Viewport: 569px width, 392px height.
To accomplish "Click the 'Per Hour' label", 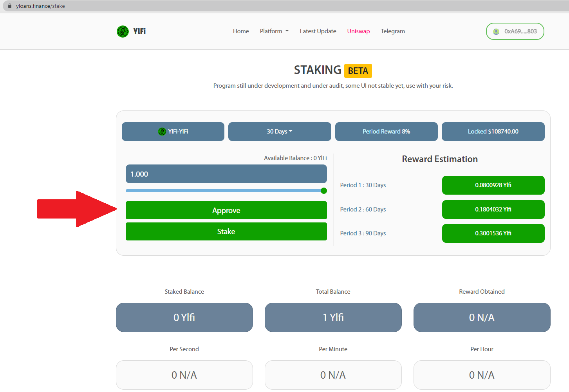I will [x=482, y=349].
